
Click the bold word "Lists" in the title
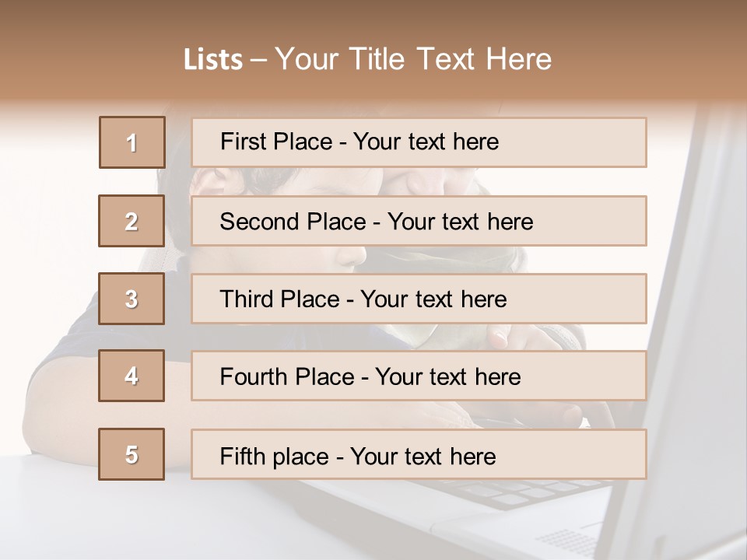coord(213,59)
